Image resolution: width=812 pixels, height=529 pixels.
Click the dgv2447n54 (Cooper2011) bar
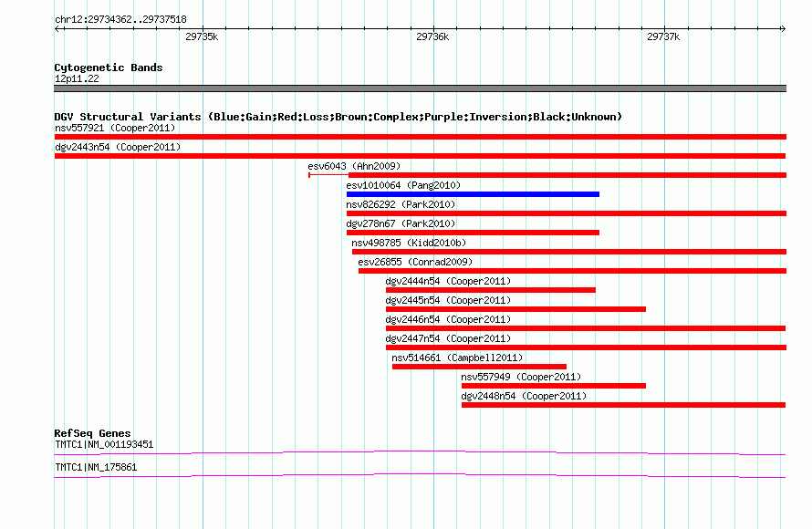pyautogui.click(x=586, y=347)
